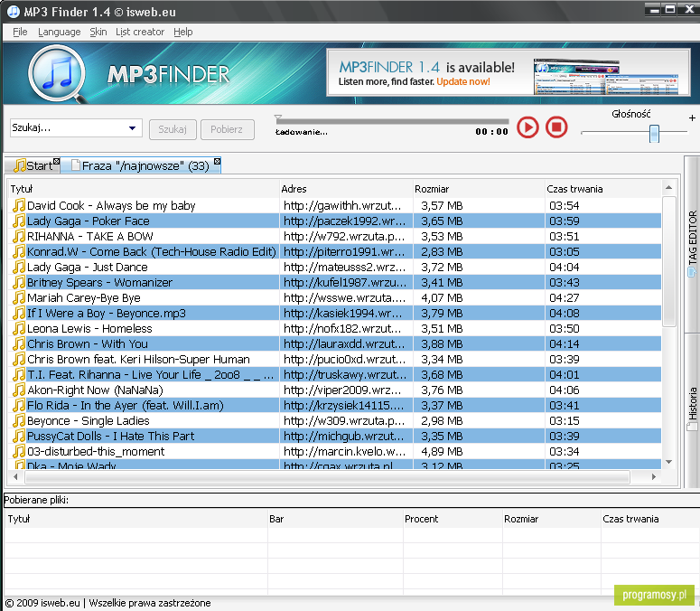Click the playback progress bar

click(x=392, y=121)
